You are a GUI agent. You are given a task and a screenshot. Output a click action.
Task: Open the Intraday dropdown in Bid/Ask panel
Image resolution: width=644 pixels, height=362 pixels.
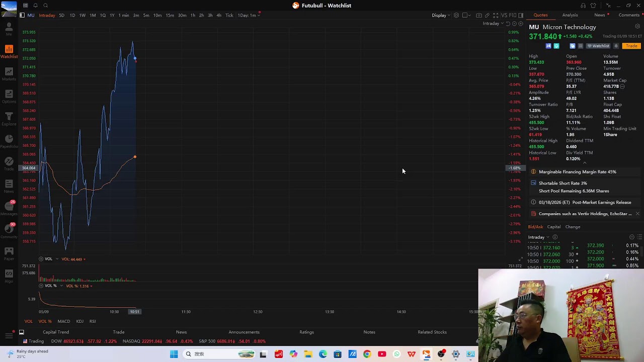pyautogui.click(x=538, y=237)
